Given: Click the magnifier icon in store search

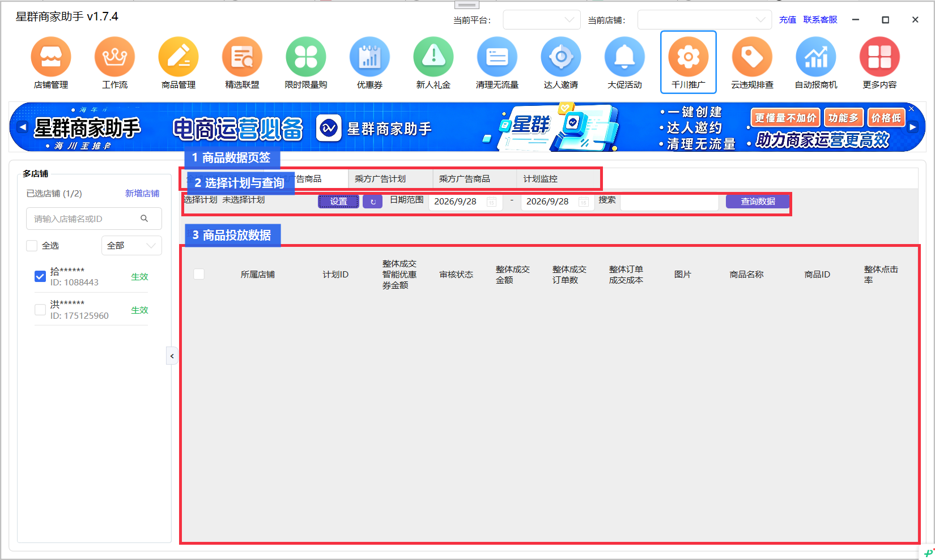Looking at the screenshot, I should pos(144,219).
